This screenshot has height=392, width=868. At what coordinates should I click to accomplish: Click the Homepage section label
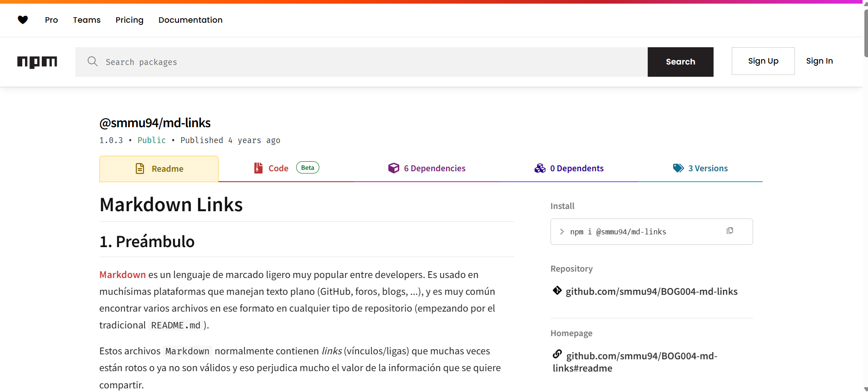[x=571, y=333]
